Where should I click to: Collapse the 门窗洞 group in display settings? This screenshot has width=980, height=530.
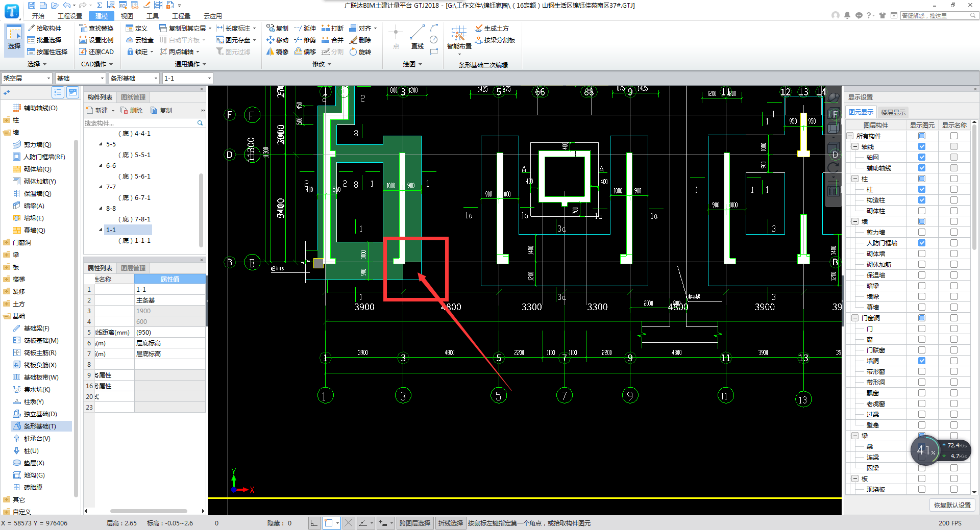pyautogui.click(x=854, y=318)
